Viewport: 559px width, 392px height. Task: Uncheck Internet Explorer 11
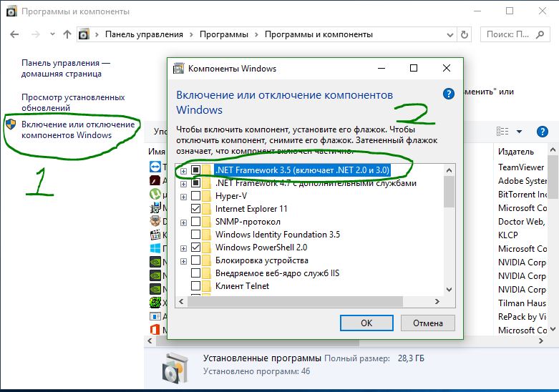point(195,208)
